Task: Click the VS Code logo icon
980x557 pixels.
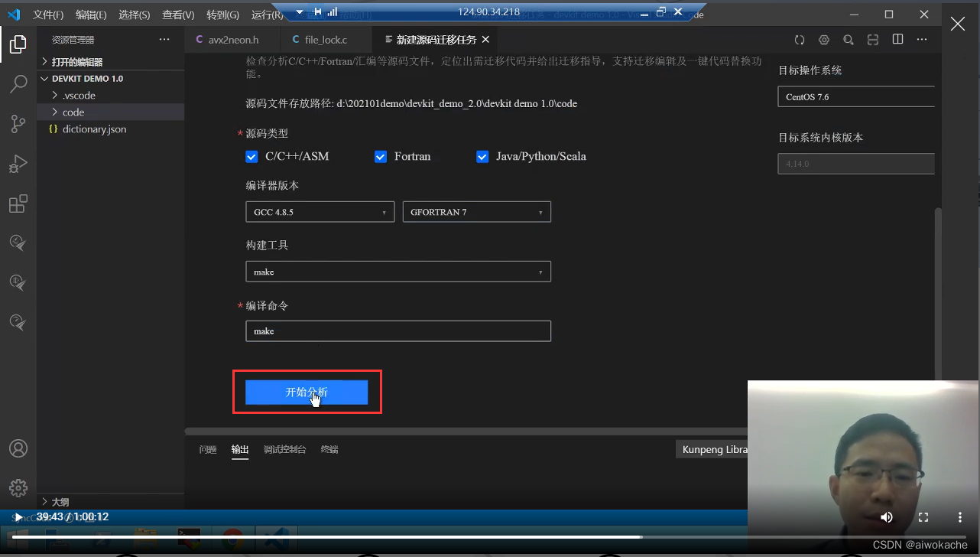Action: [14, 14]
